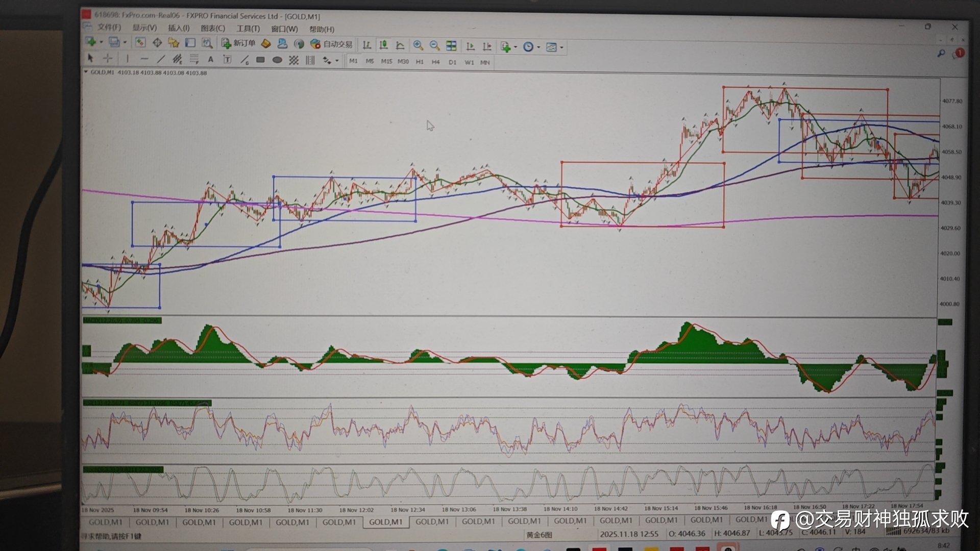Viewport: 980px width, 551px height.
Task: Select the Fibonacci retracement tool
Action: [194, 59]
